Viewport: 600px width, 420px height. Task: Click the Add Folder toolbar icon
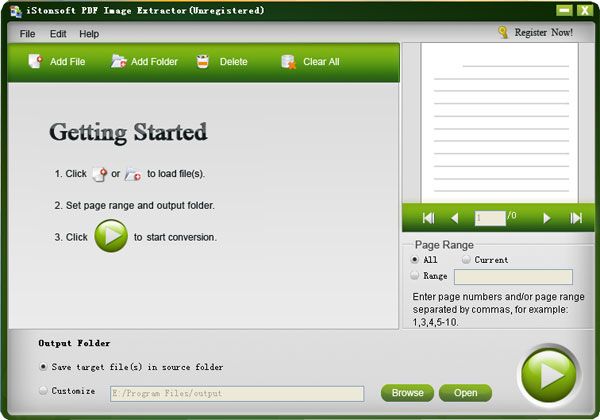pos(119,61)
